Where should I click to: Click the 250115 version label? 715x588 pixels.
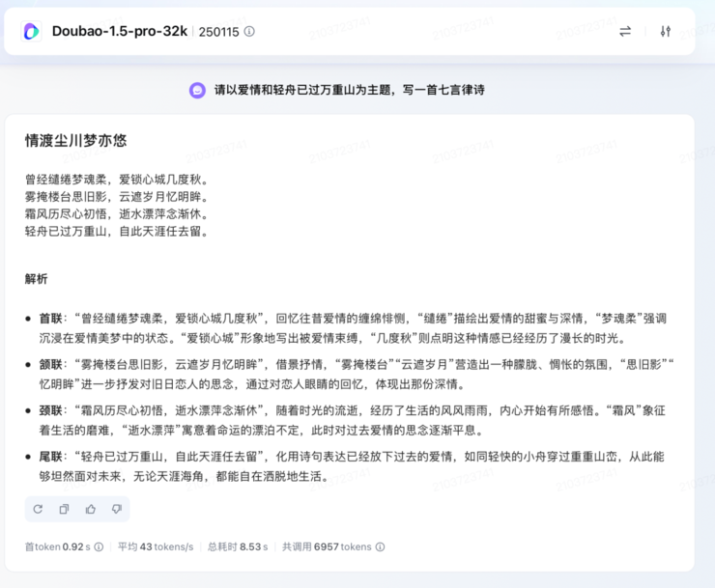pos(218,32)
